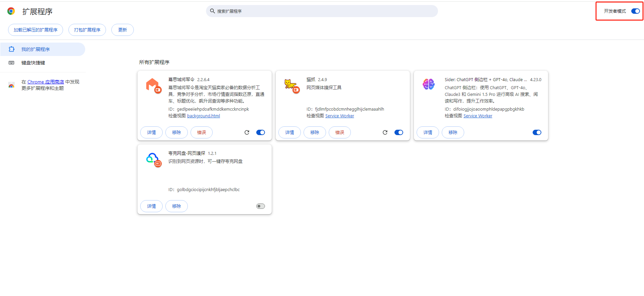
Task: Click the 扩展程序 page title
Action: 38,11
